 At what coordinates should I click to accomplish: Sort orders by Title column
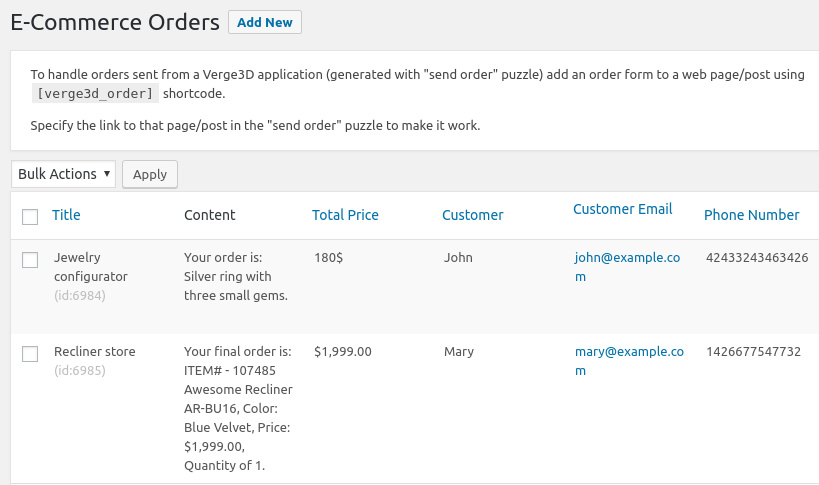pos(66,215)
